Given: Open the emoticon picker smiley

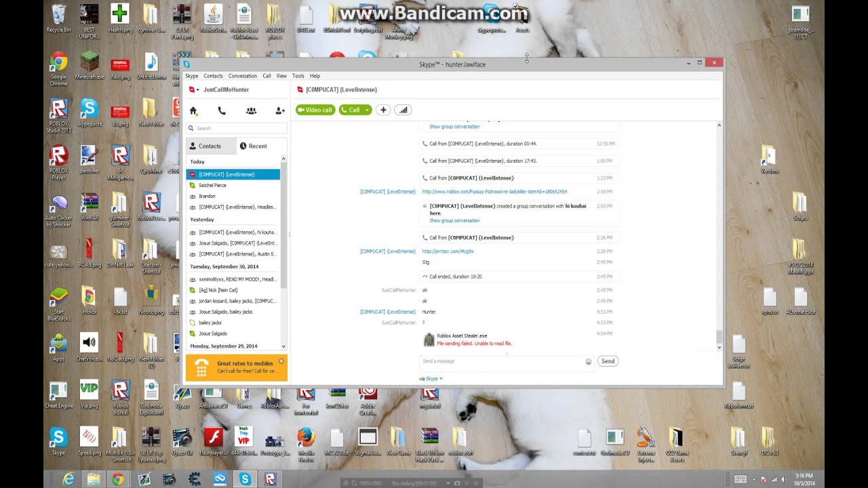Looking at the screenshot, I should (x=589, y=362).
